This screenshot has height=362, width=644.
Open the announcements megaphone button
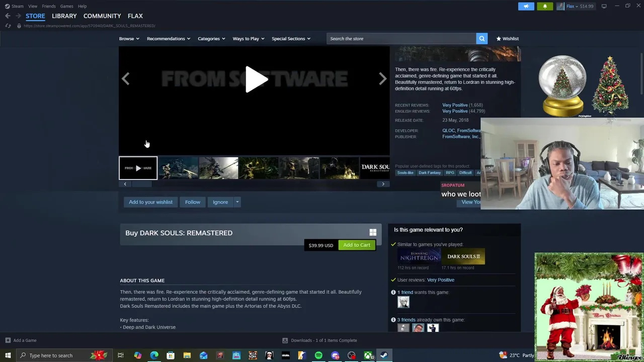click(x=526, y=6)
